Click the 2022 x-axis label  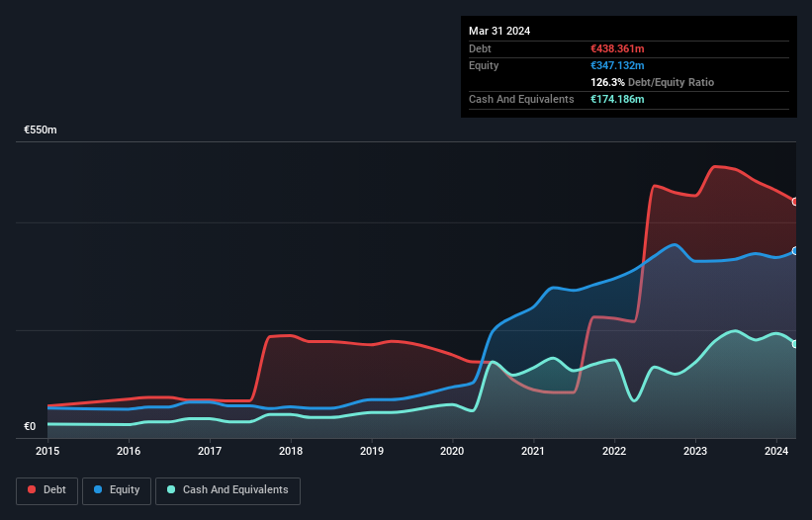(614, 451)
